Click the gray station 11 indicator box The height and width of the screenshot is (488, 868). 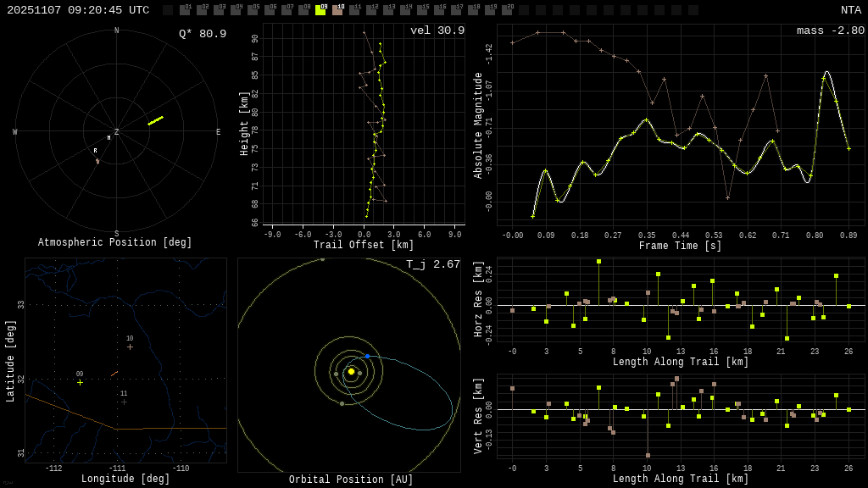tap(354, 10)
